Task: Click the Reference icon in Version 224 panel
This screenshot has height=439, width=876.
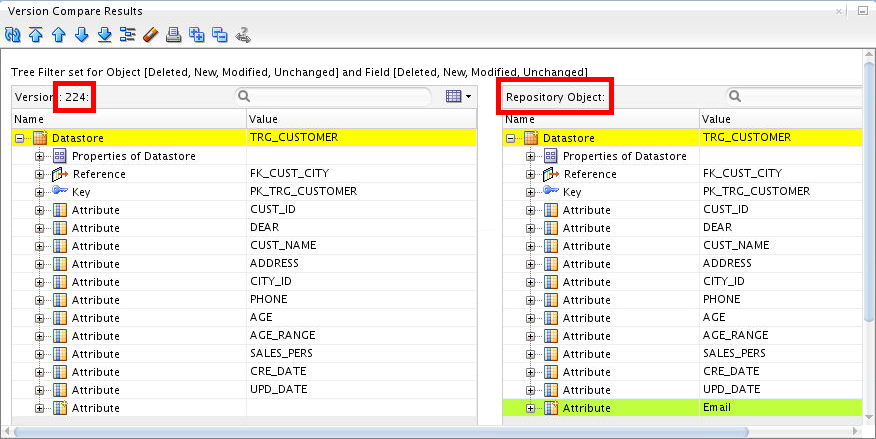Action: (60, 174)
